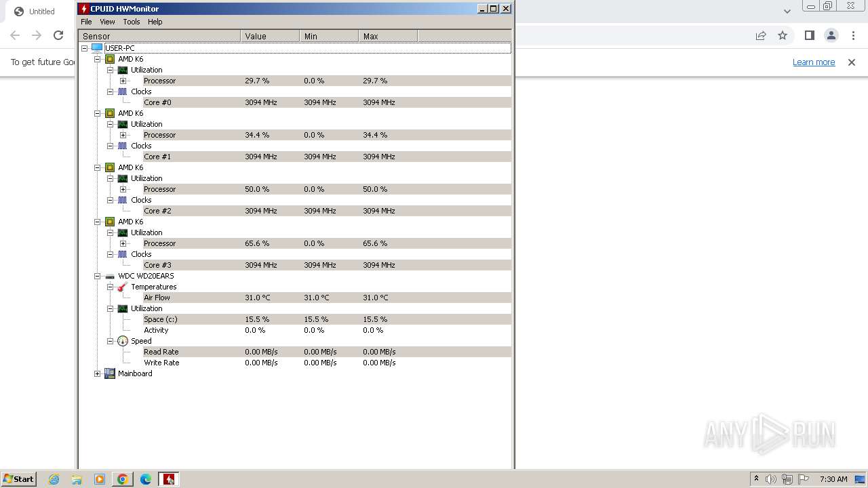
Task: Click the Temperatures thermometer icon
Action: pos(122,287)
